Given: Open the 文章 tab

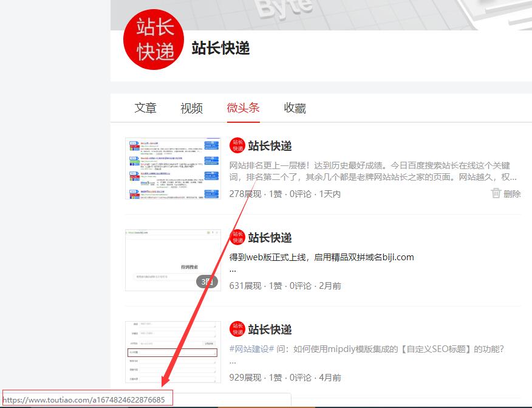Looking at the screenshot, I should click(x=146, y=108).
